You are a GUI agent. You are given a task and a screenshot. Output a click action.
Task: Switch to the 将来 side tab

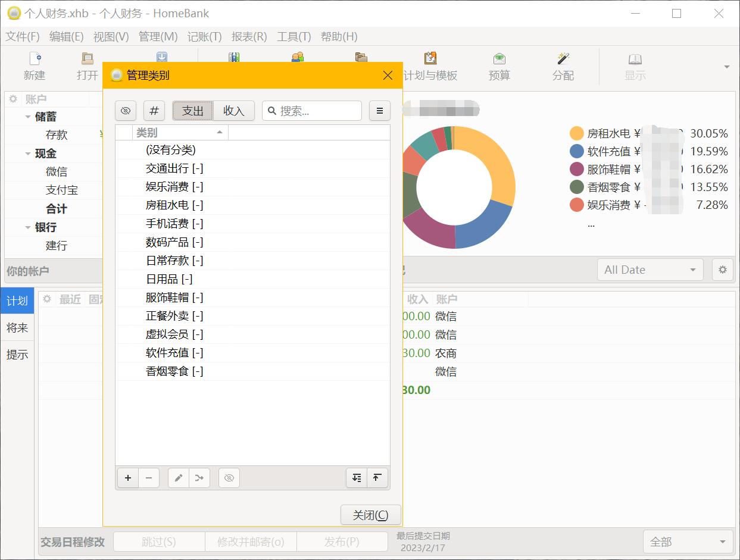pos(17,328)
